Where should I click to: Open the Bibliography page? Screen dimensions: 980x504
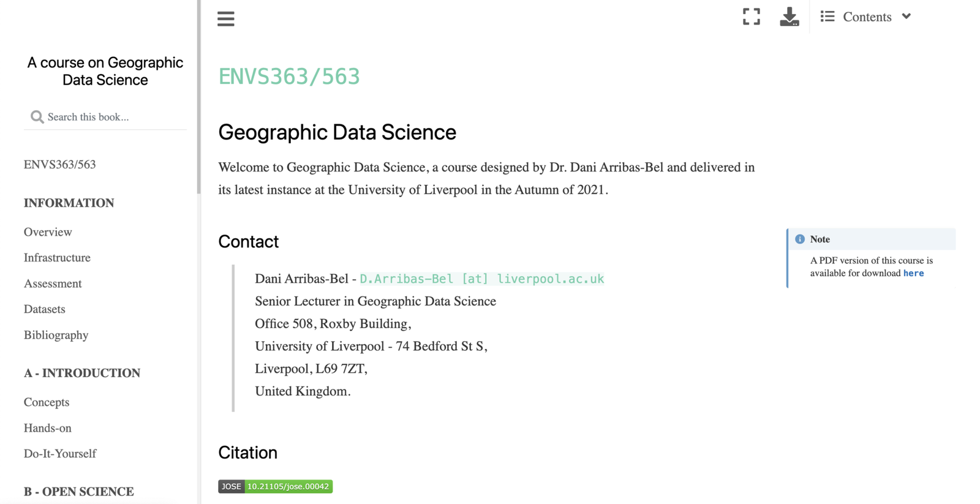56,335
